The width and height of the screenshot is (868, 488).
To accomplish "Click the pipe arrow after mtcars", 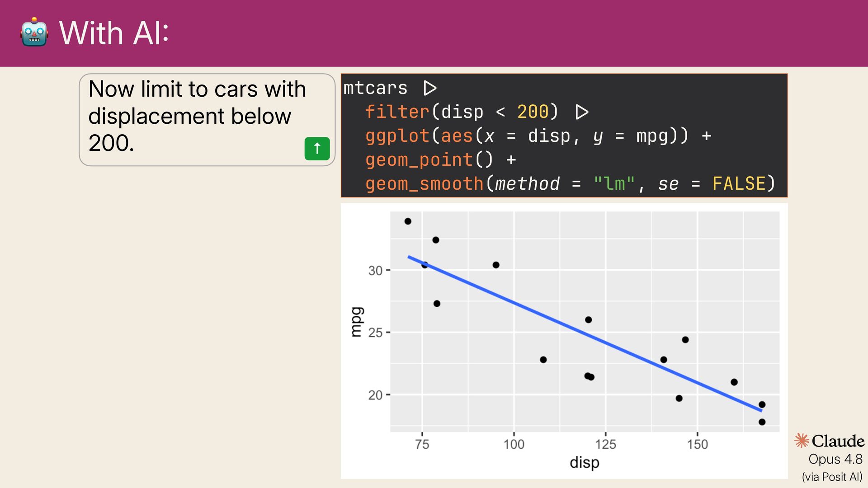I will pyautogui.click(x=430, y=88).
